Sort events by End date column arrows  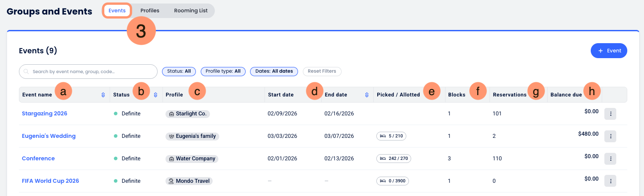(367, 95)
